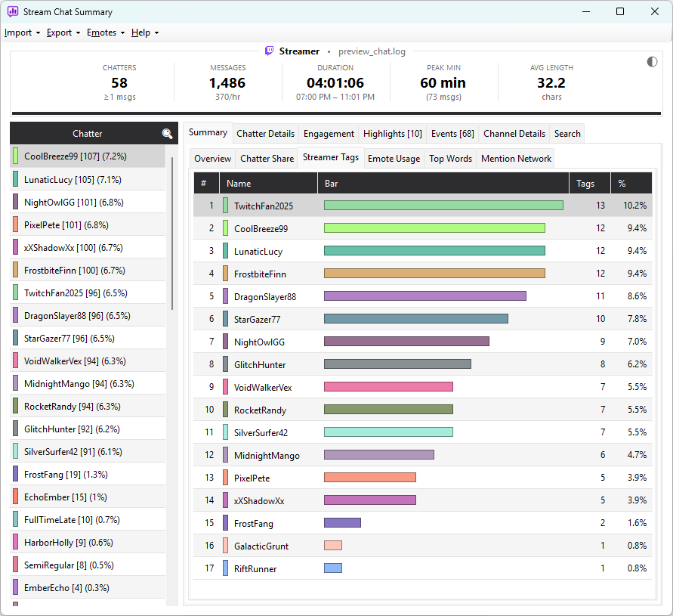Screen dimensions: 673x616
Task: Expand the Emotes menu
Action: (106, 33)
